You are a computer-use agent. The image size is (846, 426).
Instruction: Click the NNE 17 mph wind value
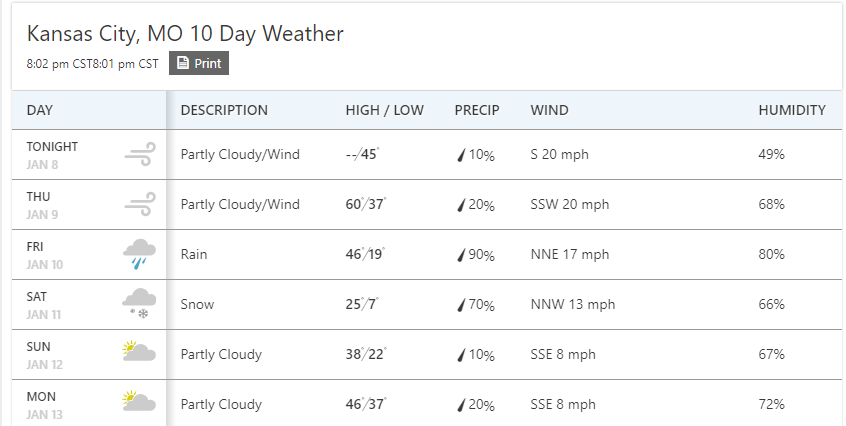[x=570, y=255]
